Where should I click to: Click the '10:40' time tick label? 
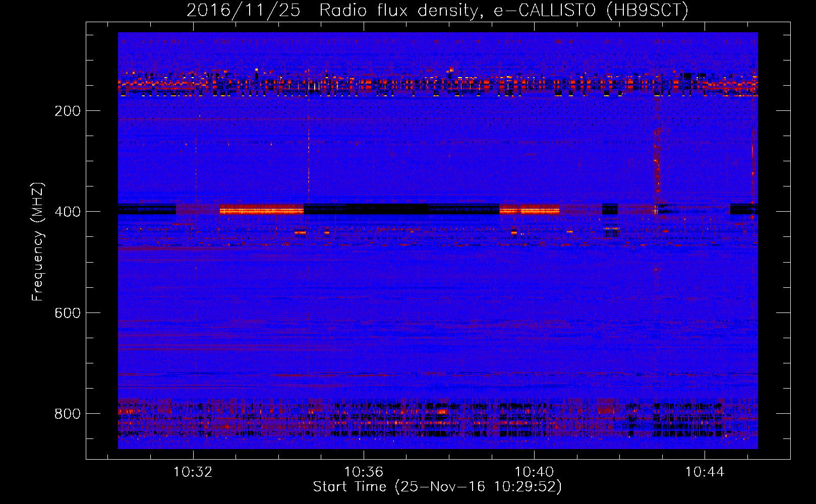(534, 472)
